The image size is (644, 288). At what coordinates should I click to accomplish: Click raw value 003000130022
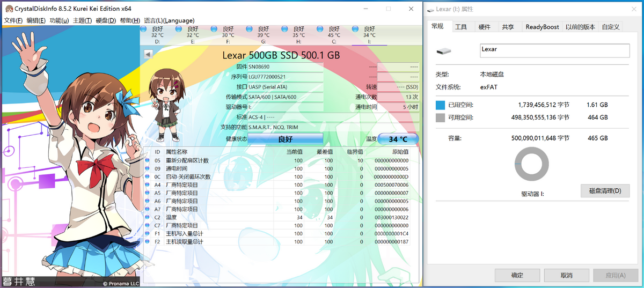pyautogui.click(x=391, y=217)
